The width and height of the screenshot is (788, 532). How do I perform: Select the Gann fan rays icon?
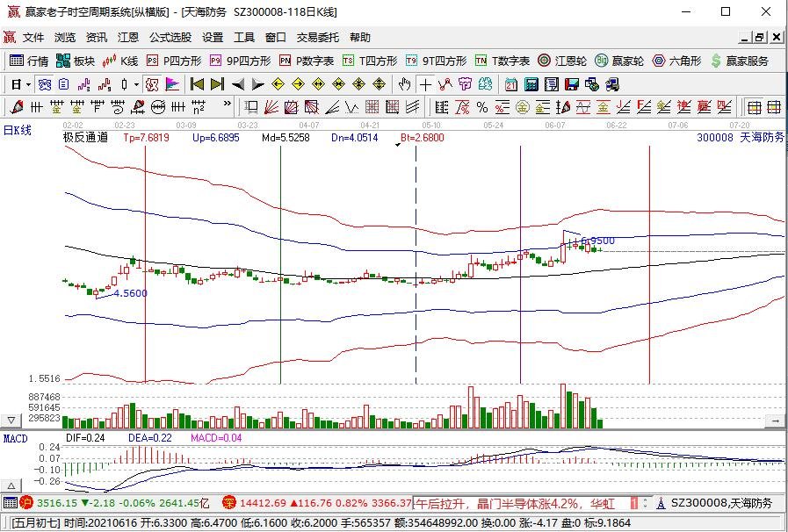tap(271, 107)
